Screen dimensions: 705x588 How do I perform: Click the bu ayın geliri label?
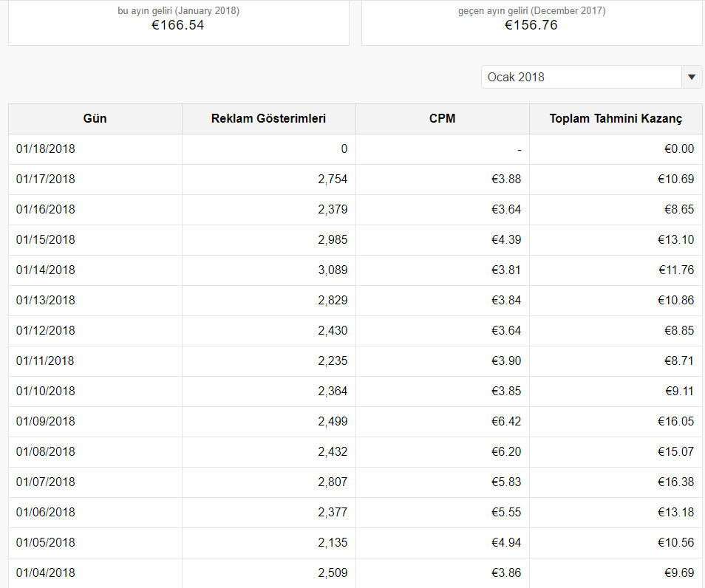click(x=178, y=11)
